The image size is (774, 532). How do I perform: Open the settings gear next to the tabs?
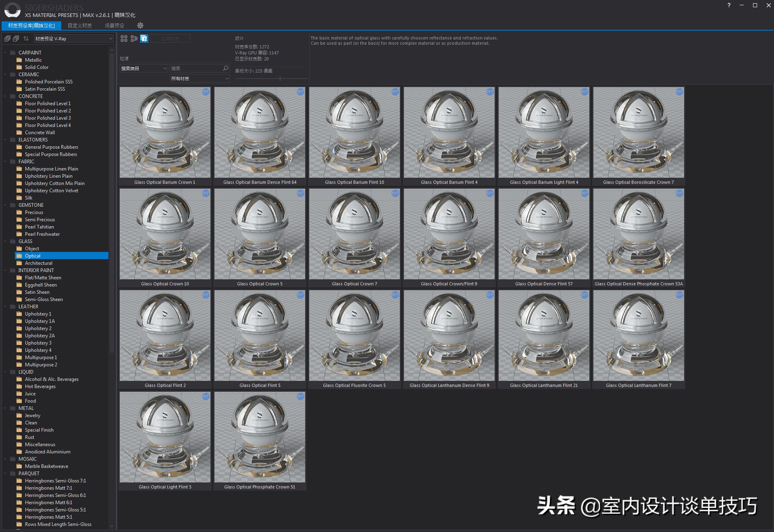140,25
